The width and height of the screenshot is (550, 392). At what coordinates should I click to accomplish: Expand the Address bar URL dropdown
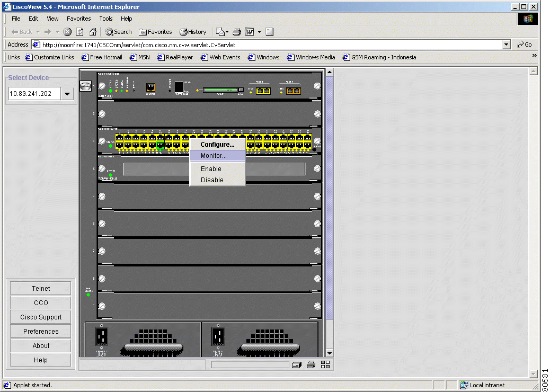pyautogui.click(x=507, y=45)
